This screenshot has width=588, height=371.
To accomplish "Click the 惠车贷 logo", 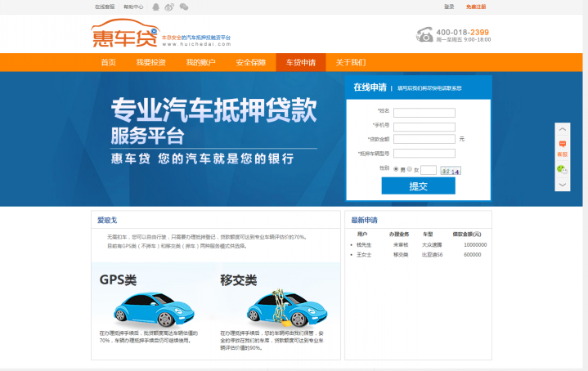I will (125, 34).
